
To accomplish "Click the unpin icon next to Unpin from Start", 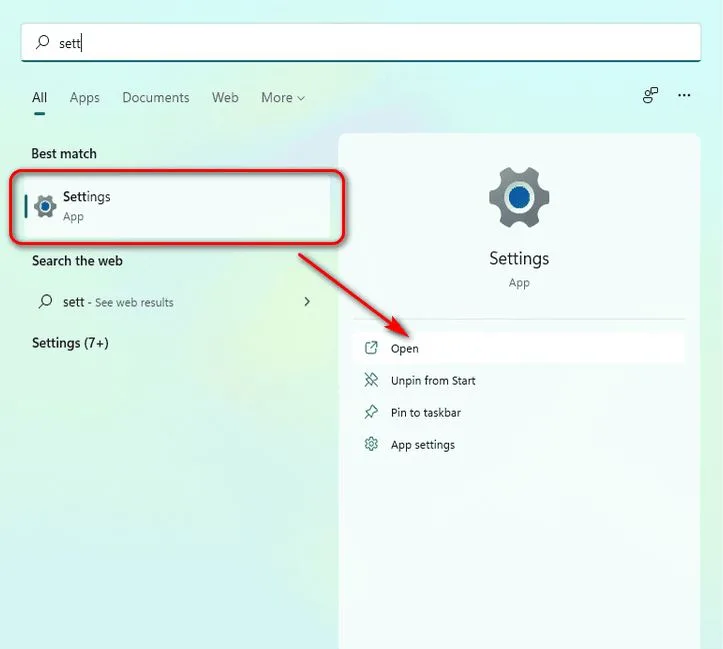I will point(371,380).
